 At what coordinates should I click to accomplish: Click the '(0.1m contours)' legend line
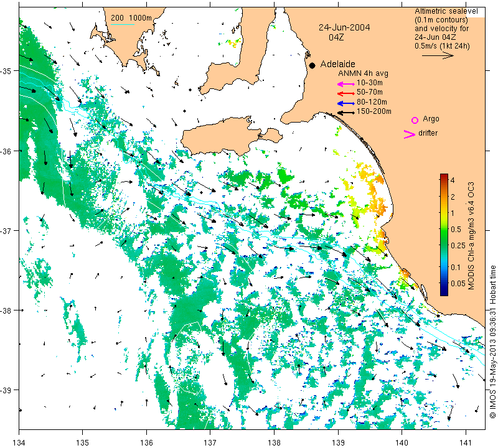(441, 20)
